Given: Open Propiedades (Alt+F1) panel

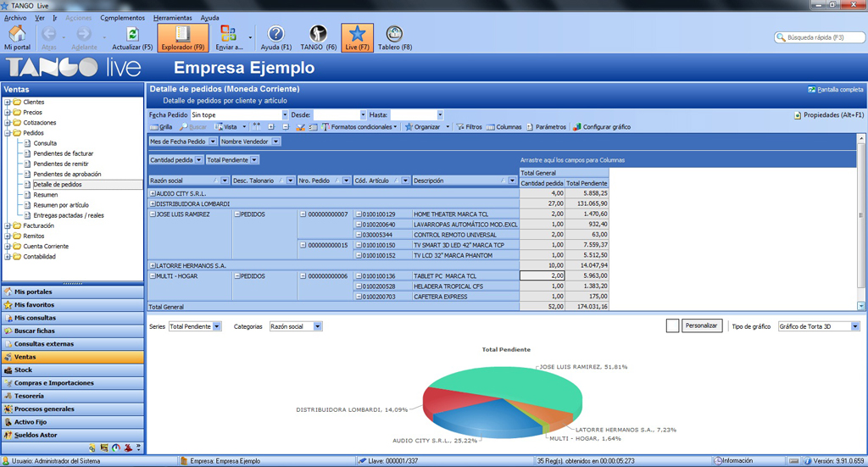Looking at the screenshot, I should click(x=829, y=115).
